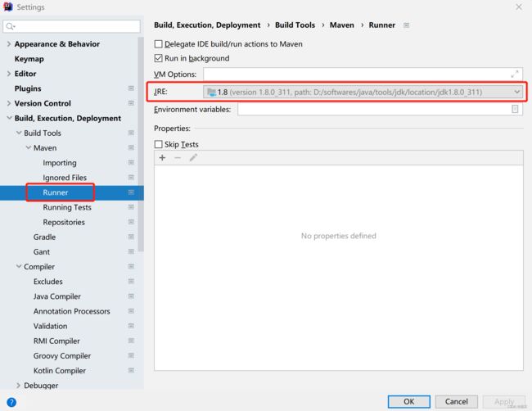Click the search magnifier icon
The image size is (532, 411).
point(10,26)
